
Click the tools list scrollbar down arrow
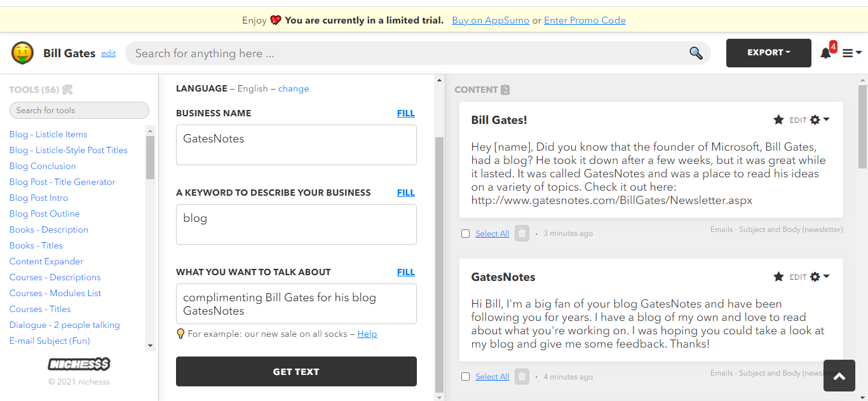150,346
